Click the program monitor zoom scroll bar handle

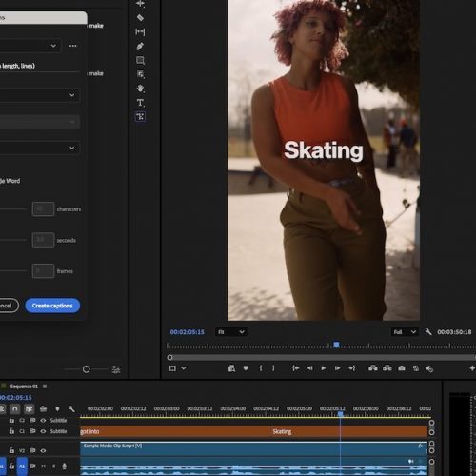click(169, 358)
